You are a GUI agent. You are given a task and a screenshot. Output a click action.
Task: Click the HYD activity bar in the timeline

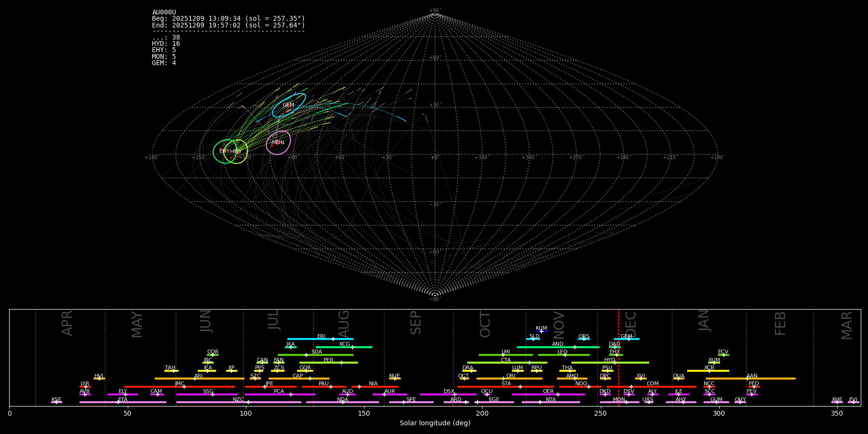click(610, 363)
